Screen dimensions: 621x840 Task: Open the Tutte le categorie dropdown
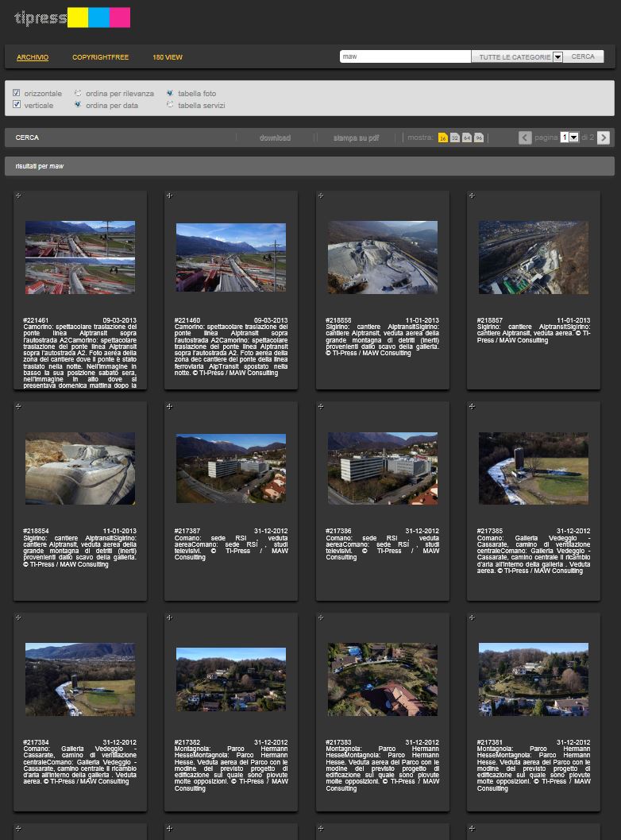pyautogui.click(x=557, y=57)
